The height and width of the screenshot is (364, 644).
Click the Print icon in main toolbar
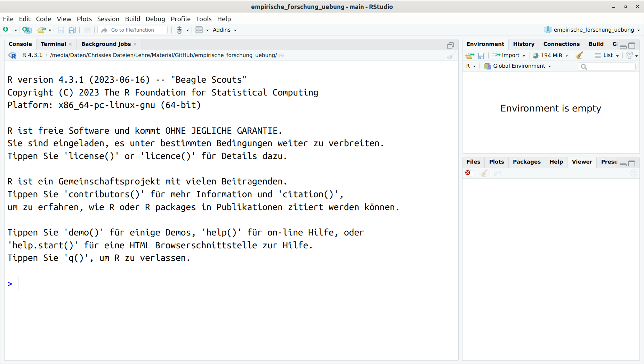[x=87, y=30]
